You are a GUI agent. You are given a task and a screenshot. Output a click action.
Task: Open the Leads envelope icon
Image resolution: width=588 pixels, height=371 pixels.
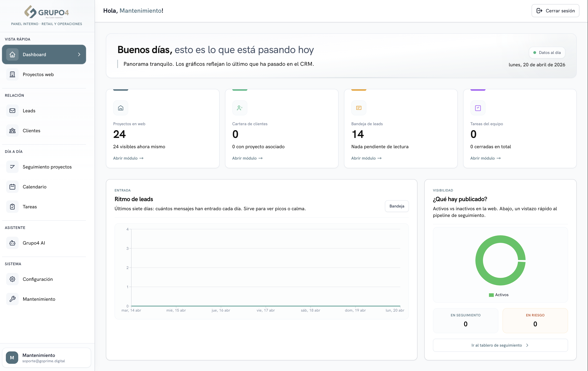(x=12, y=111)
